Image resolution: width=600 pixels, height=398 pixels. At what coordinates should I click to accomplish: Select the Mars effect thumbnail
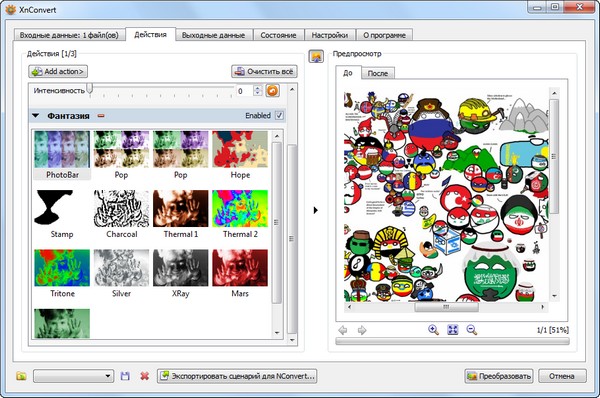[240, 274]
